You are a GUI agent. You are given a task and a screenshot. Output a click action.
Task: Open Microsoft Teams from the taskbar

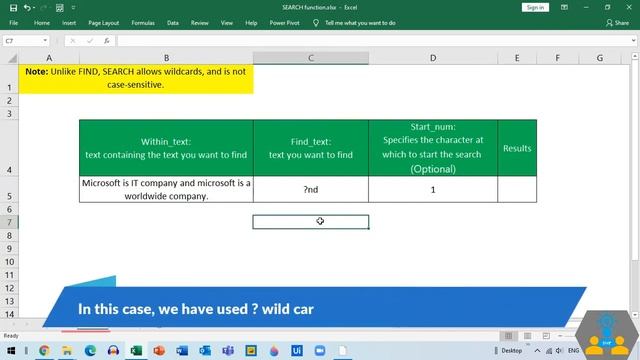pos(228,351)
